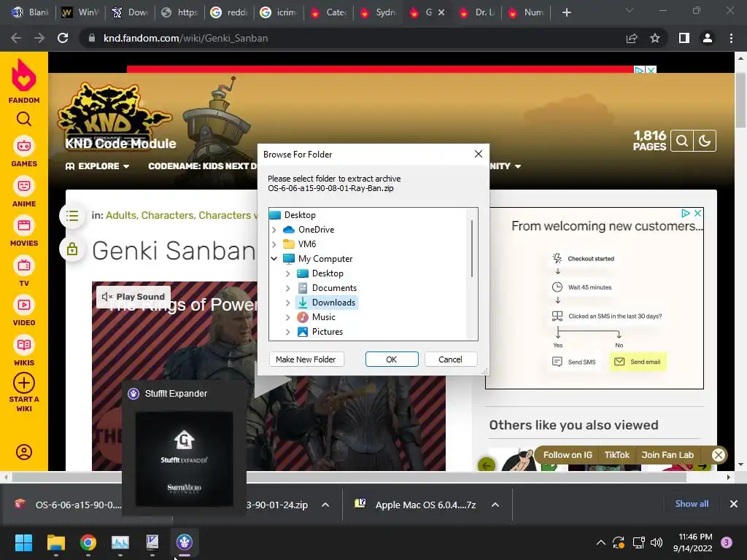Bookmark this page with star icon
747x560 pixels.
655,38
